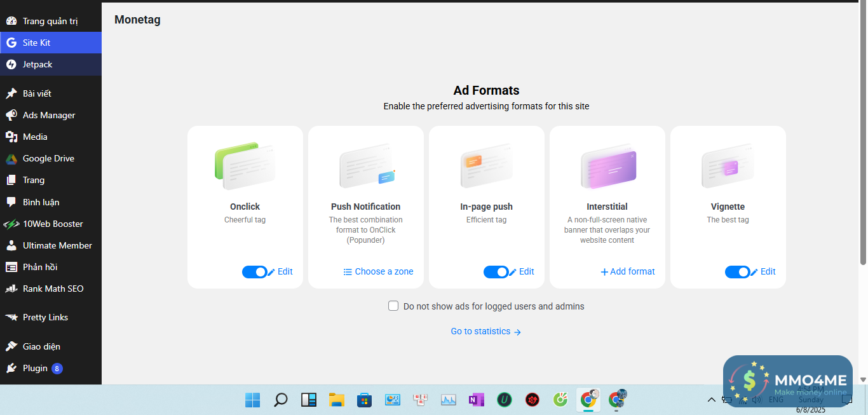The width and height of the screenshot is (868, 415).
Task: Click the Vignette card illustration
Action: [x=728, y=167]
